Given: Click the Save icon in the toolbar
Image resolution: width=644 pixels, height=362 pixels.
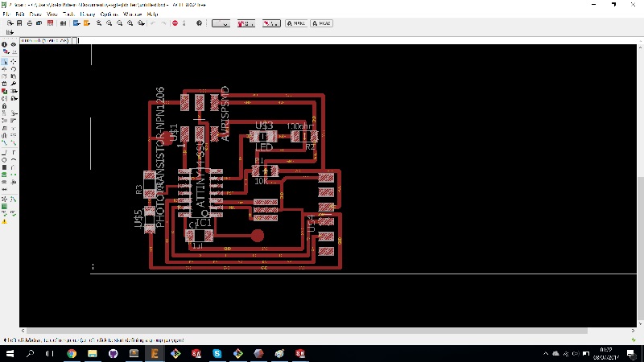Looking at the screenshot, I should (x=19, y=23).
